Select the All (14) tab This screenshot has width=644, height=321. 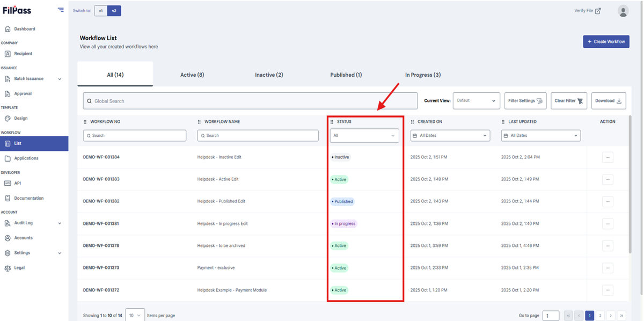click(115, 75)
